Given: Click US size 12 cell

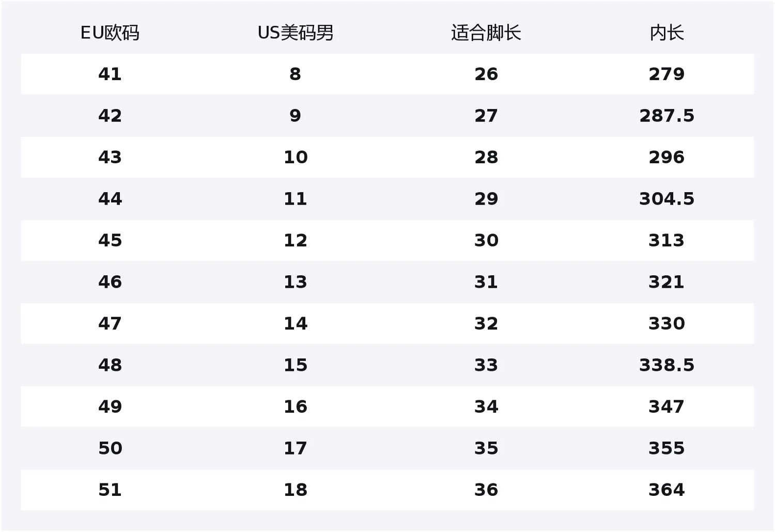Looking at the screenshot, I should click(x=295, y=240).
